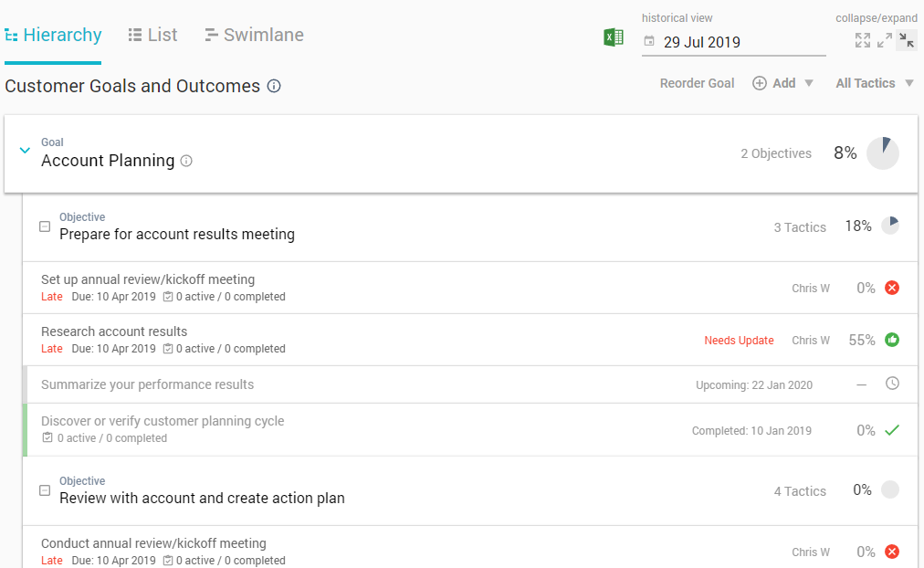Show info for Customer Goals and Outcomes
Image resolution: width=924 pixels, height=568 pixels.
click(x=274, y=86)
